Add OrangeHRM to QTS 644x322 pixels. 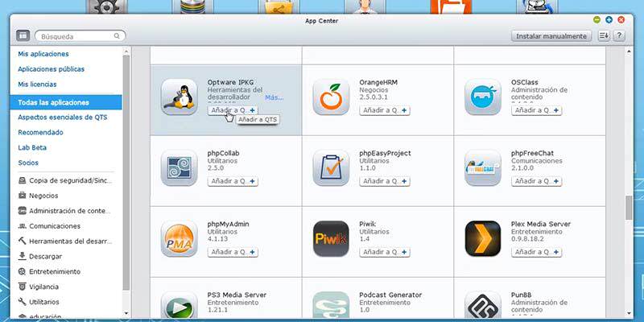click(385, 110)
